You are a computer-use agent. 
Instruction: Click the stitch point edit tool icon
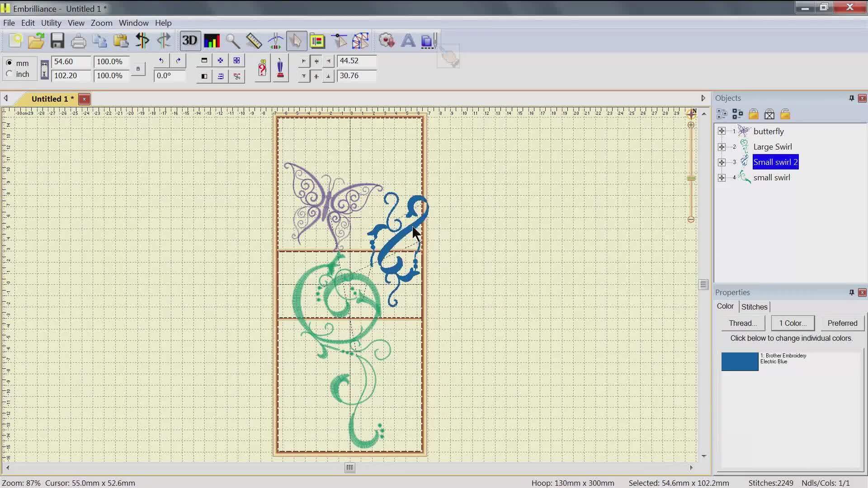point(339,41)
